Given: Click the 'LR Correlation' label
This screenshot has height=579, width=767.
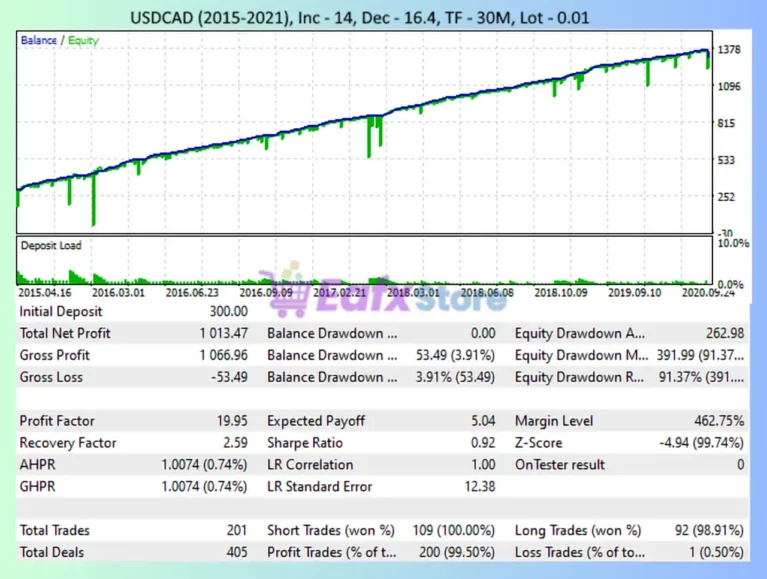Looking at the screenshot, I should point(310,465).
